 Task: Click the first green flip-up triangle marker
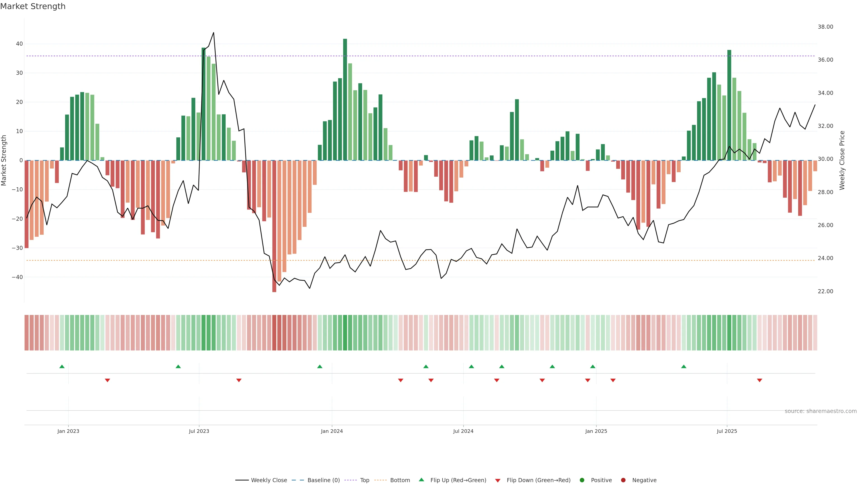pos(62,366)
